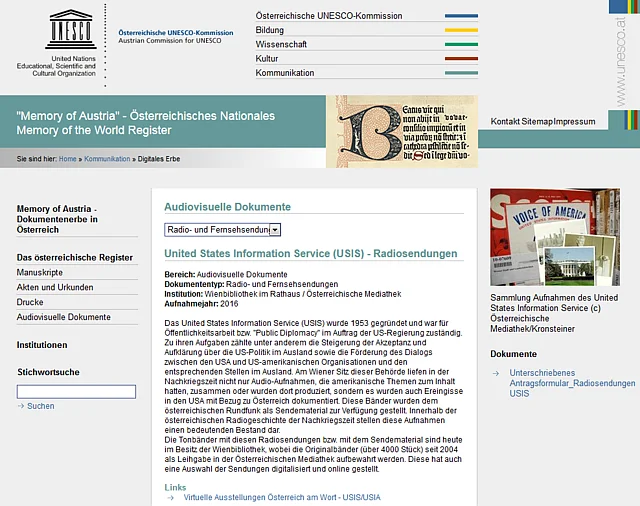This screenshot has height=506, width=640.
Task: Open the Kommunikation menu entry
Action: pos(285,73)
